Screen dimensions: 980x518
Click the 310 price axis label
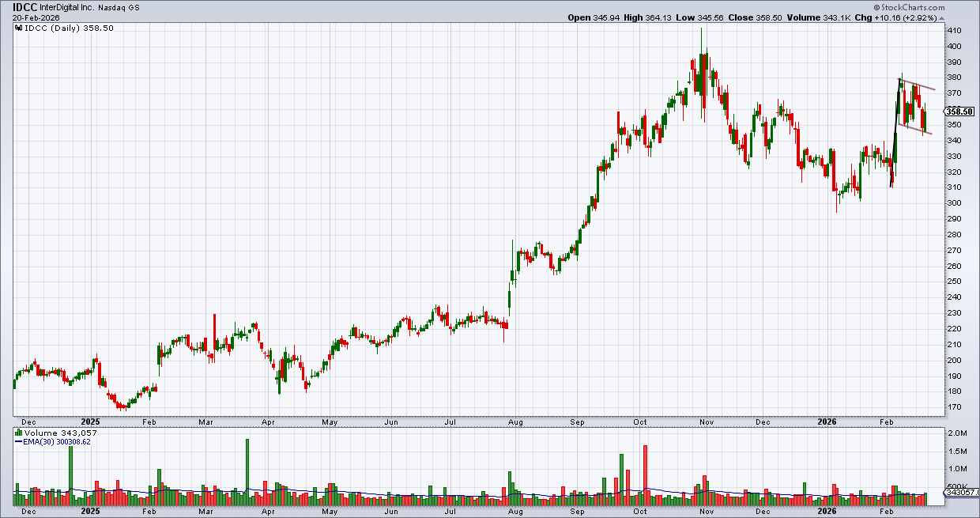click(x=954, y=187)
